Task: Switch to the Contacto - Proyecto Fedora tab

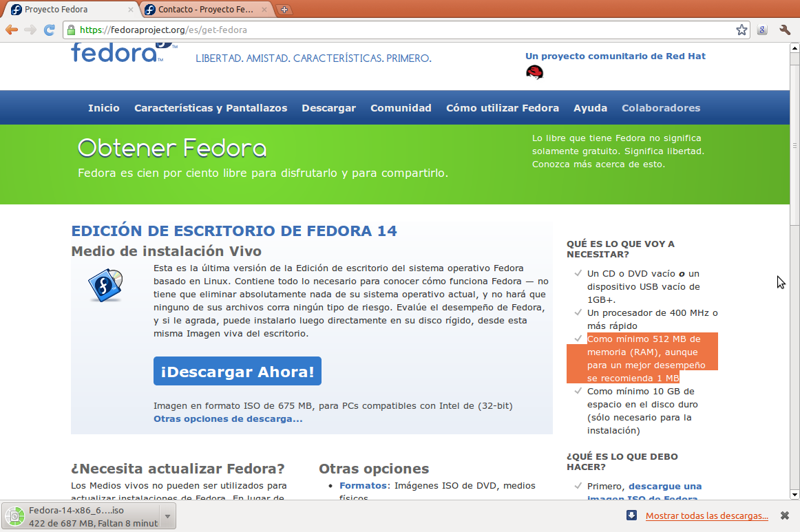Action: (x=206, y=9)
